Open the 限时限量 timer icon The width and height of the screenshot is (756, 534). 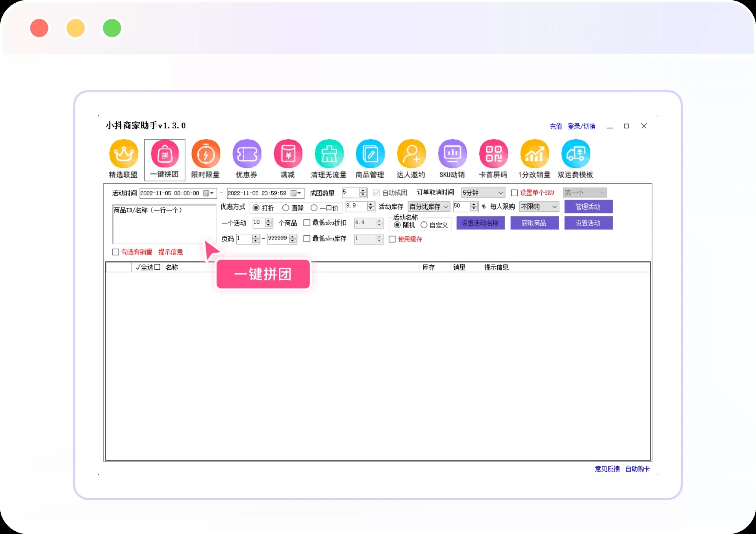pyautogui.click(x=206, y=154)
